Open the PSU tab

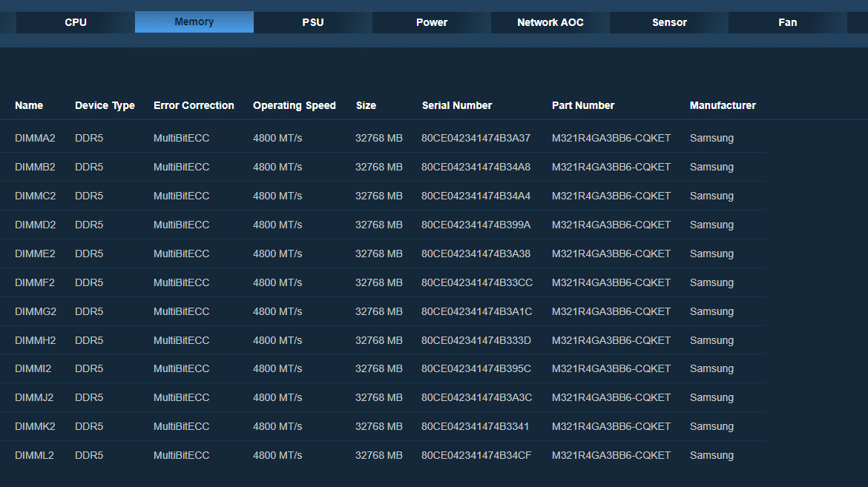(313, 22)
